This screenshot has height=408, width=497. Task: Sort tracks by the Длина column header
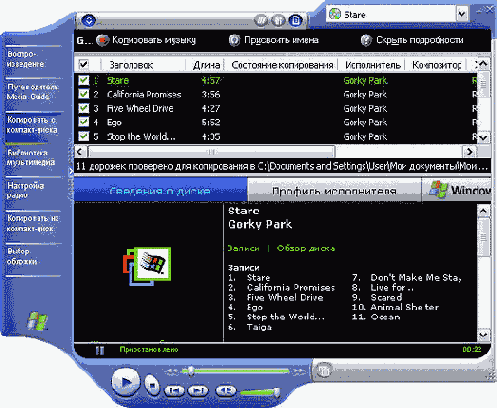[205, 65]
